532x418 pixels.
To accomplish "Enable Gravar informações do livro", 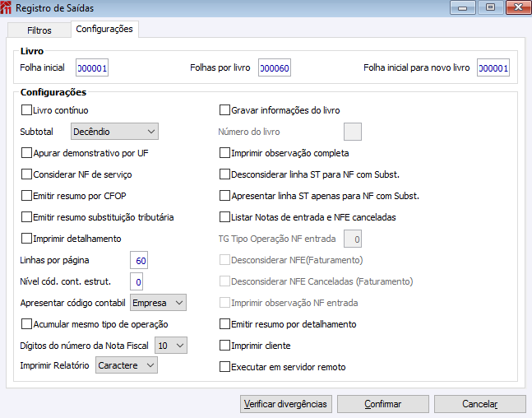I will pyautogui.click(x=224, y=109).
